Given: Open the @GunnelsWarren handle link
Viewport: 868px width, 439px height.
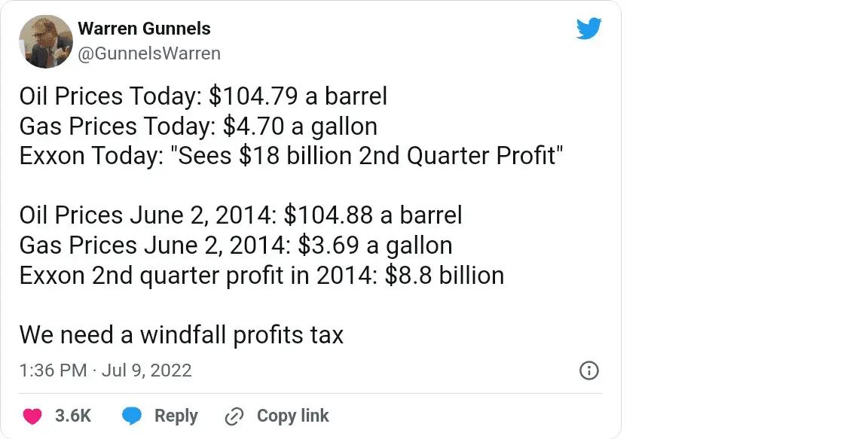Looking at the screenshot, I should coord(149,53).
